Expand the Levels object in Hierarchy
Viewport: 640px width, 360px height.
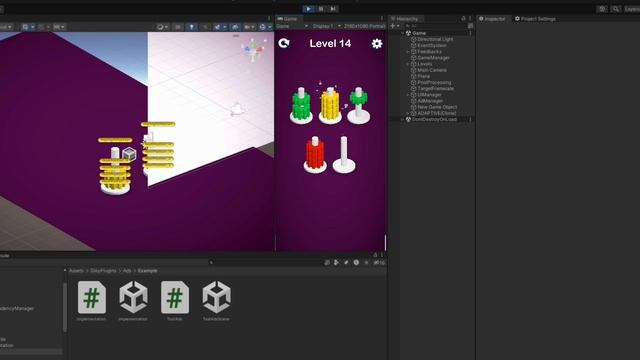pyautogui.click(x=408, y=64)
